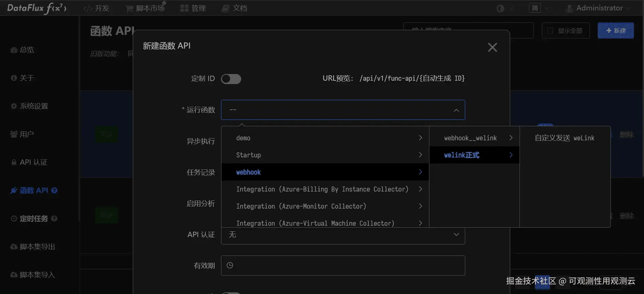Toggle the 定制 ID switch
The image size is (644, 294).
pyautogui.click(x=231, y=79)
